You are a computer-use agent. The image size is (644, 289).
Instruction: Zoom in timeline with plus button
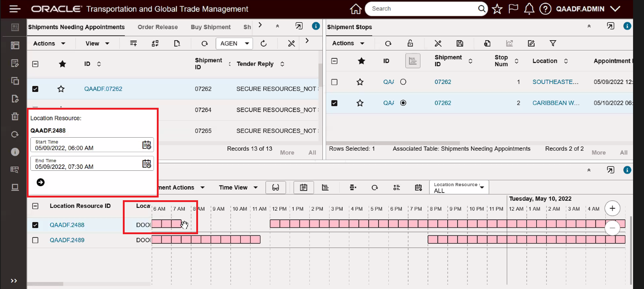pyautogui.click(x=612, y=208)
